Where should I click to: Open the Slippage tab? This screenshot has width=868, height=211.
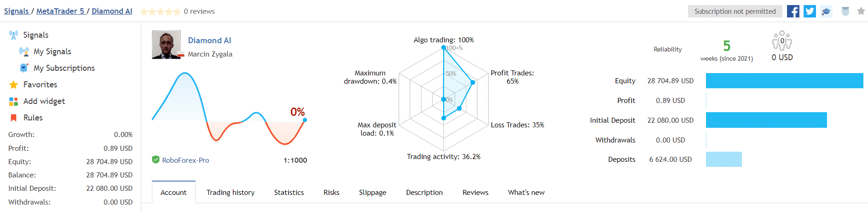pos(373,193)
